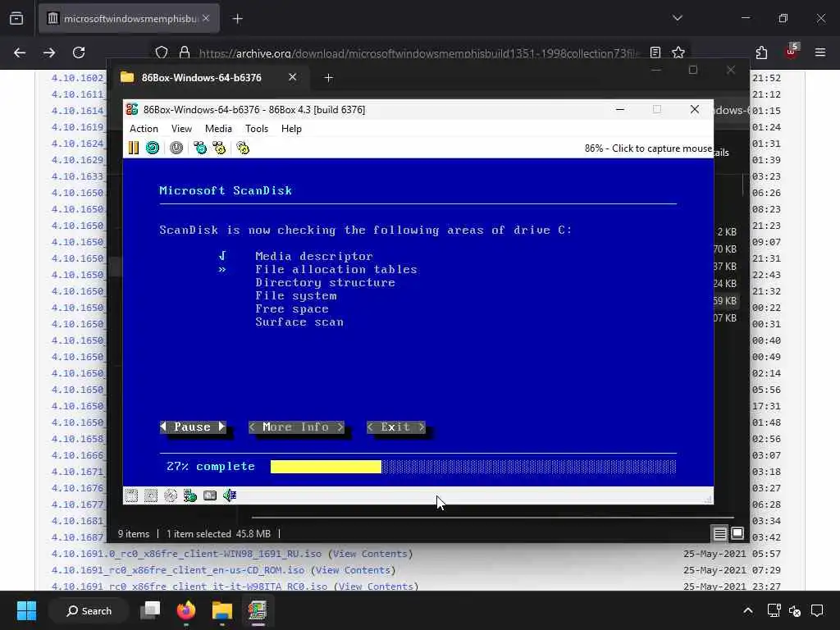The image size is (840, 630).
Task: Click Pause button in ScanDisk screen
Action: pos(193,427)
